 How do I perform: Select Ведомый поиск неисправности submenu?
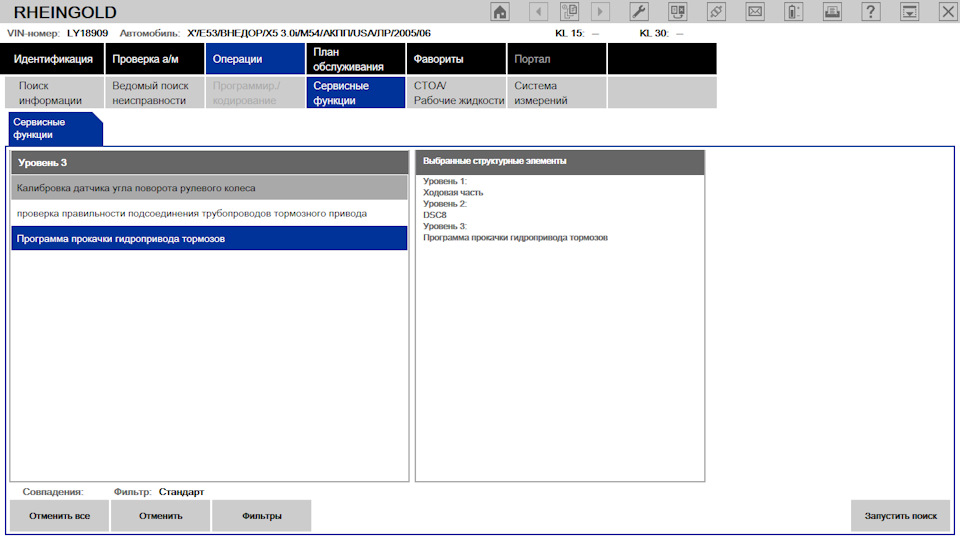[155, 92]
